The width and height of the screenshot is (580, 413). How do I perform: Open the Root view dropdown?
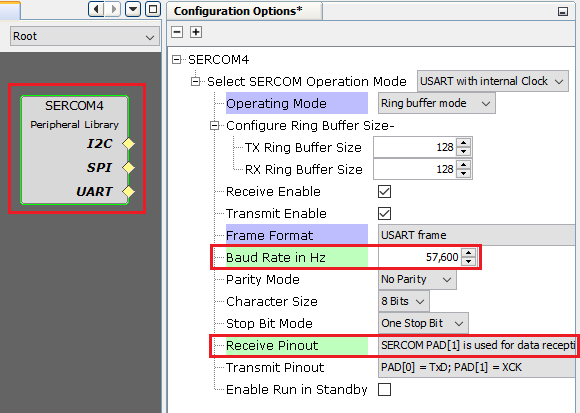coord(85,36)
